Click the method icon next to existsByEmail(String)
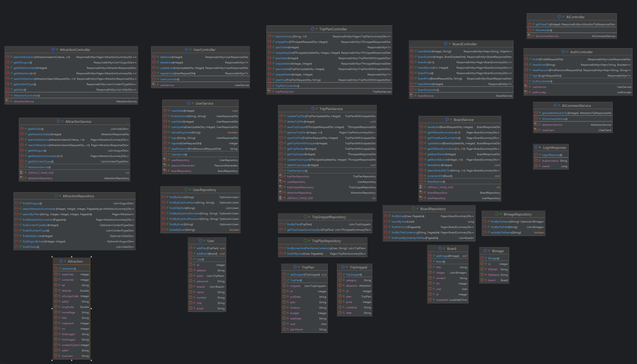Image resolution: width=637 pixels, height=364 pixels. (x=163, y=229)
